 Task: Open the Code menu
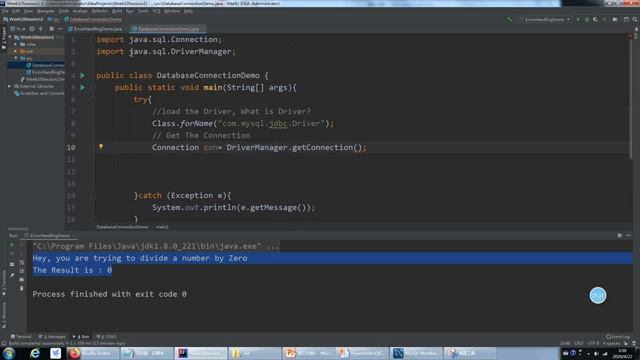(x=64, y=11)
